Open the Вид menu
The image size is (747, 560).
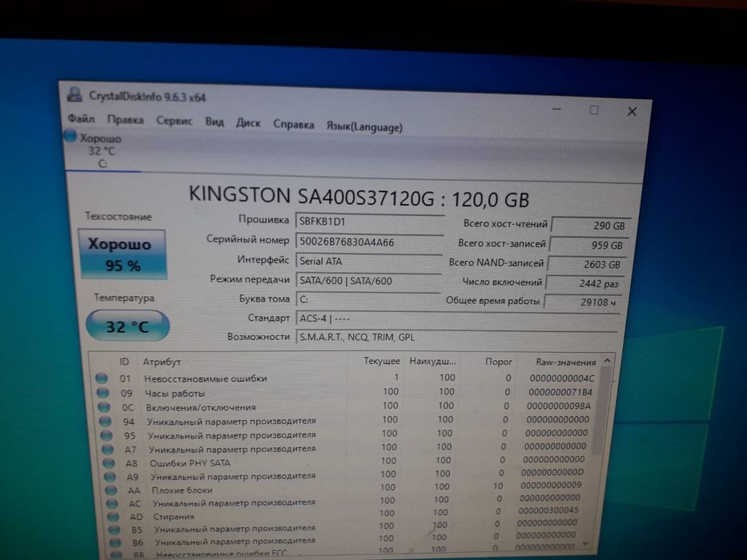(215, 122)
